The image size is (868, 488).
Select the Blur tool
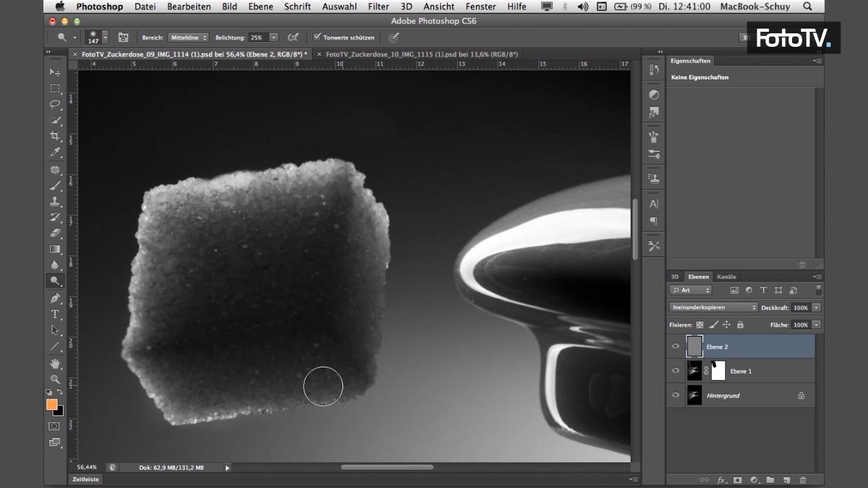click(x=55, y=265)
